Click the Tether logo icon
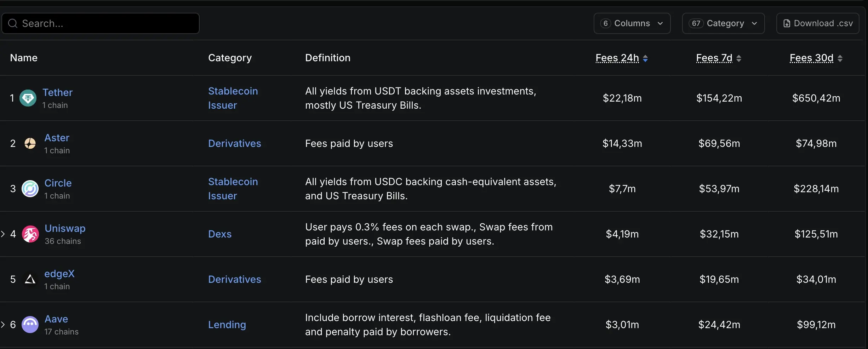 (x=28, y=98)
